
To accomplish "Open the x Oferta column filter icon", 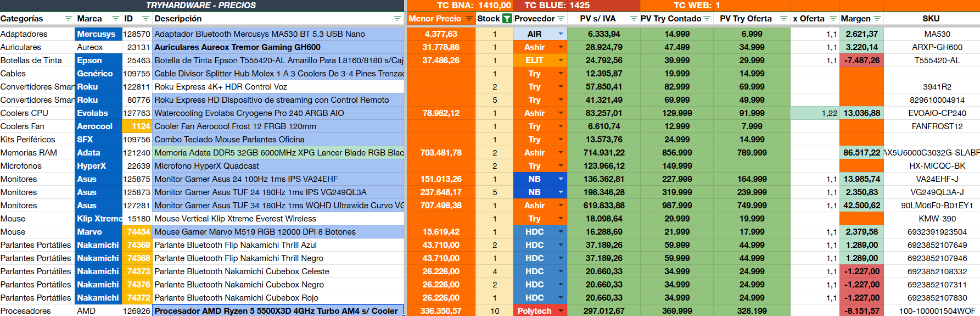I will [x=833, y=19].
